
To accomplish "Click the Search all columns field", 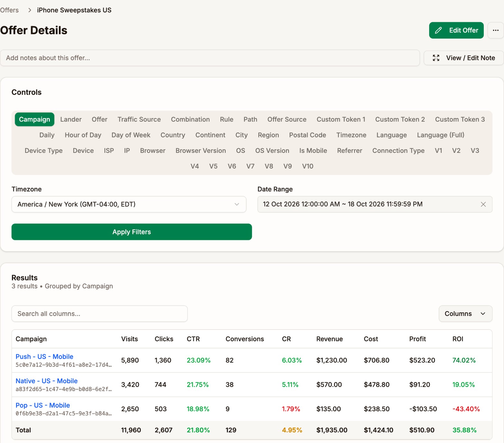I will point(100,314).
